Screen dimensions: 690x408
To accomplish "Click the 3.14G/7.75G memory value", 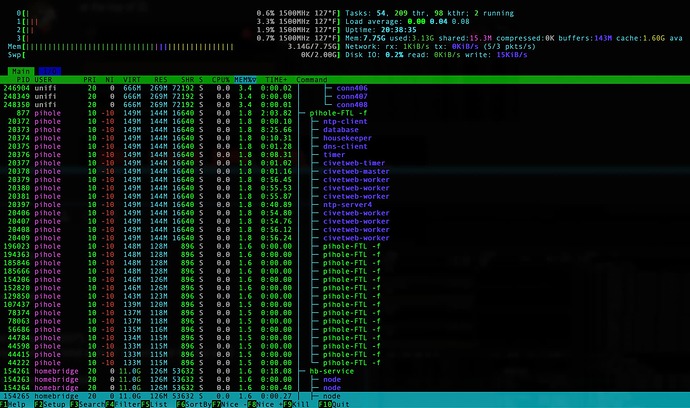I will (314, 47).
